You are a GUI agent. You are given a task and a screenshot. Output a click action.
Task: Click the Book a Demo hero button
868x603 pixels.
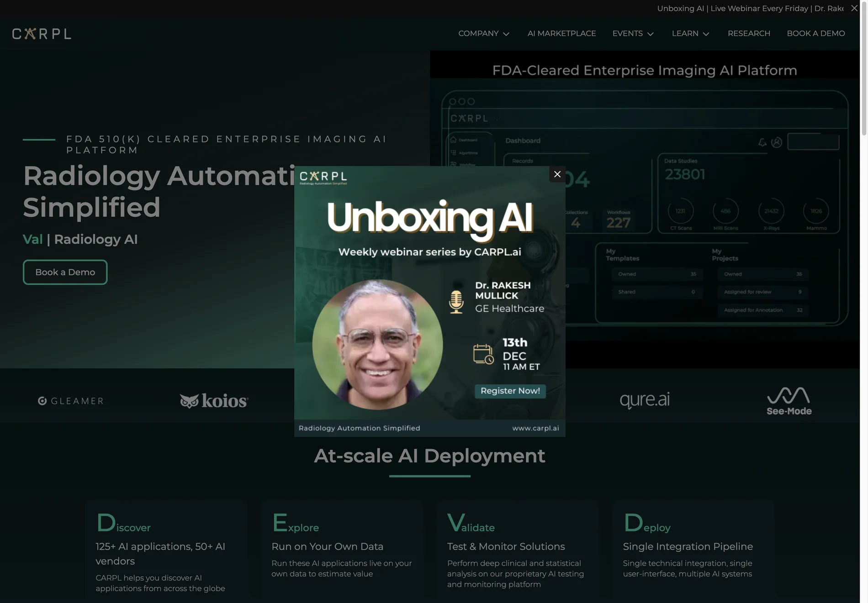(65, 272)
